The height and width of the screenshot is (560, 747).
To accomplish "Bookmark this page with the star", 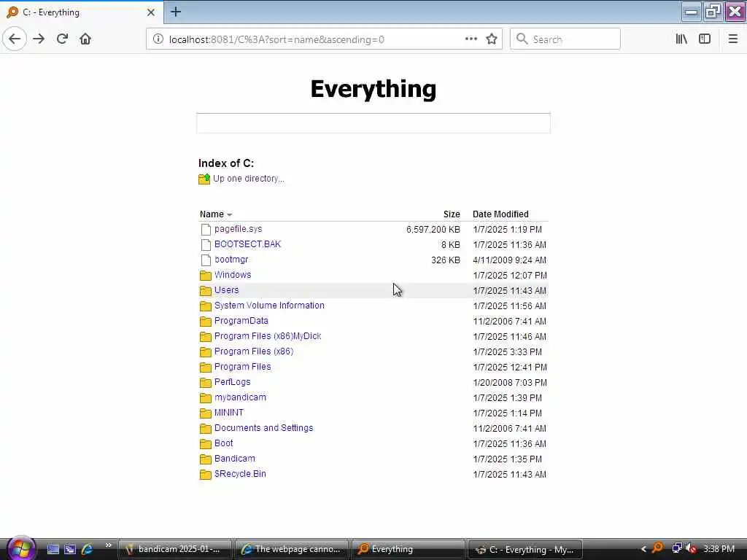I will (x=492, y=39).
